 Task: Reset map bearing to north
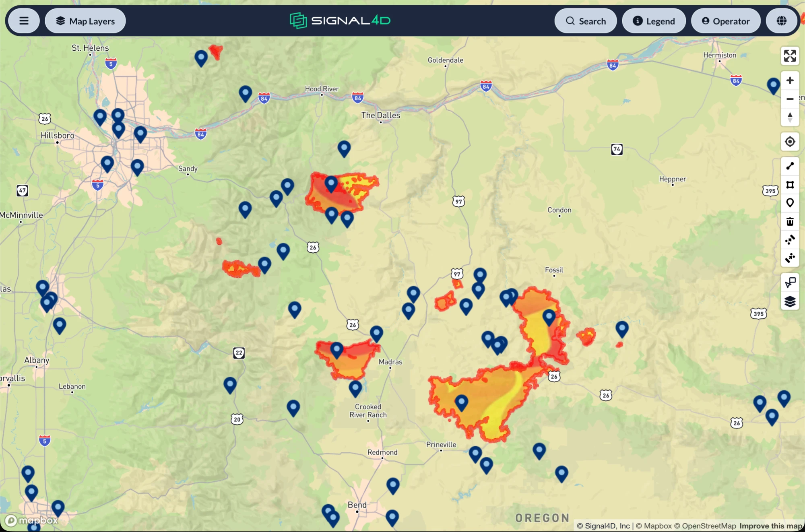tap(790, 118)
